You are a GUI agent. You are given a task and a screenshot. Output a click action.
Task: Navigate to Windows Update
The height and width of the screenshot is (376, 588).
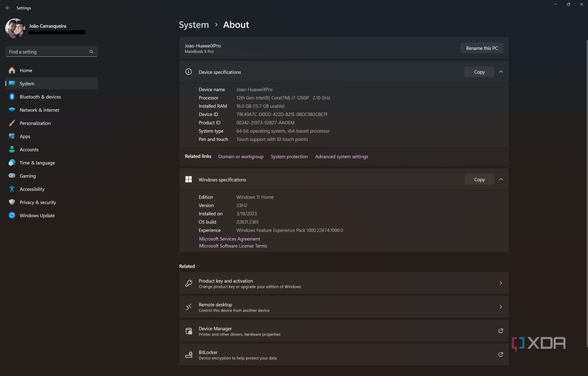coord(51,215)
